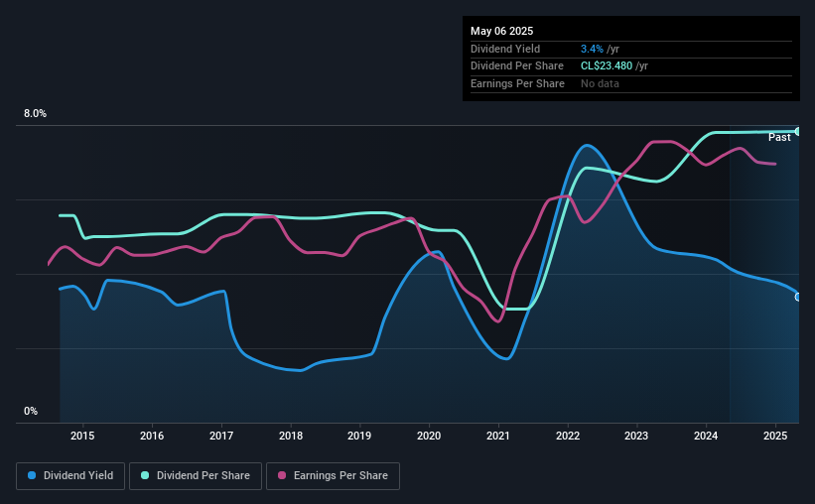Viewport: 815px width, 504px height.
Task: Click the Dividend Per Share line end marker
Action: point(798,131)
